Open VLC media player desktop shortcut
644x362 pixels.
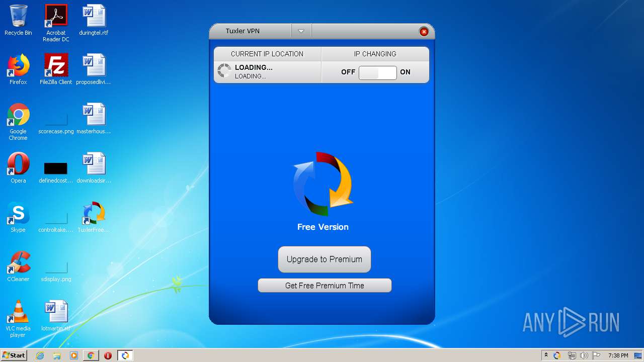point(18,319)
